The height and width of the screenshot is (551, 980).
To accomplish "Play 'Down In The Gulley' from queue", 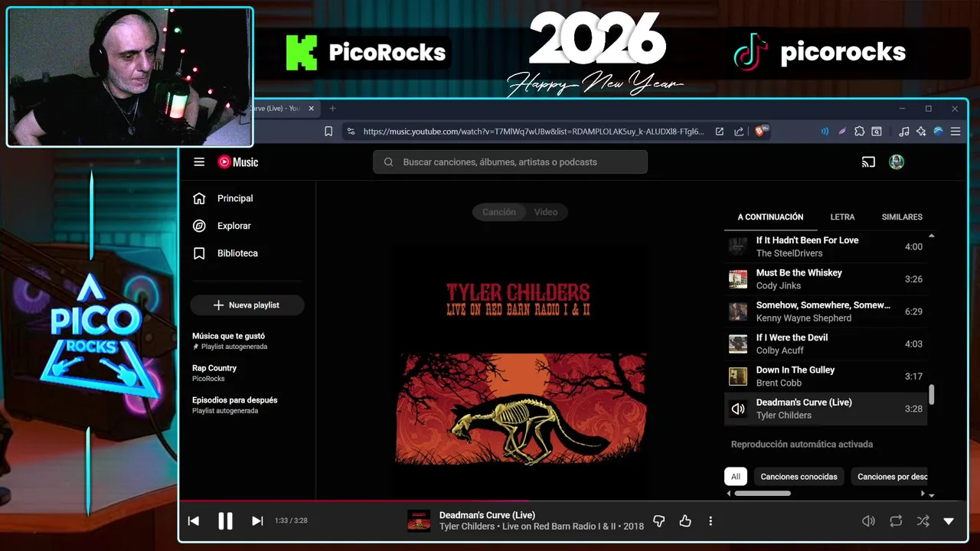I will pos(825,377).
